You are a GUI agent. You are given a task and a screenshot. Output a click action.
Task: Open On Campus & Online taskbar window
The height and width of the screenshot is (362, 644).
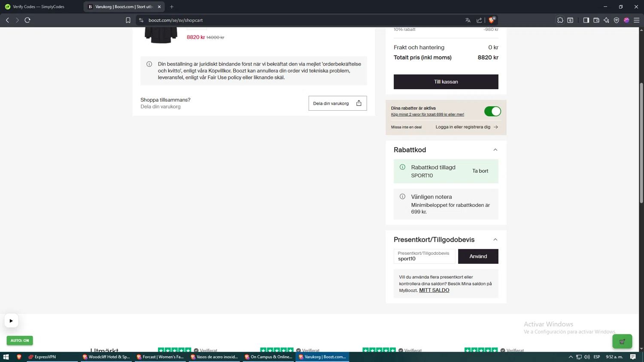coord(268,357)
